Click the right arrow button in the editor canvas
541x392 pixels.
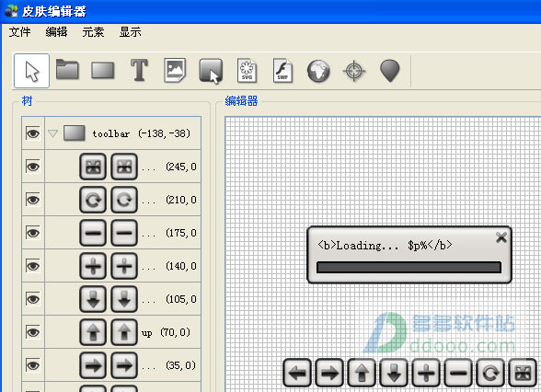(329, 373)
